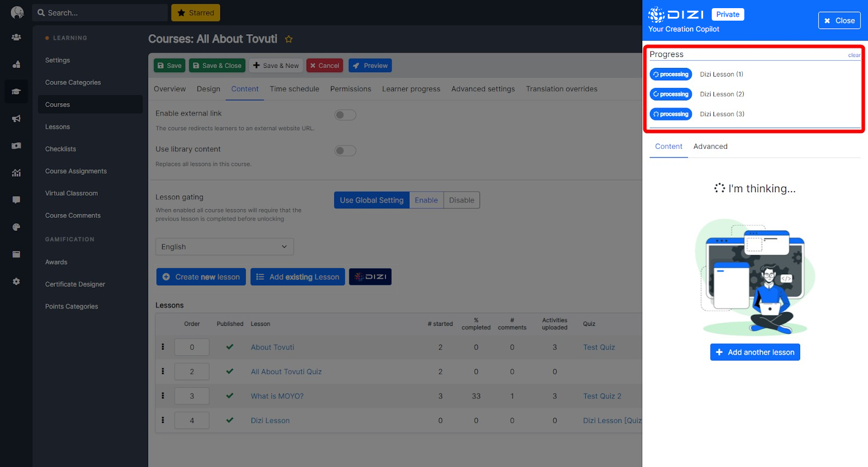Switch to the Learner progress tab
This screenshot has height=467, width=868.
click(411, 89)
